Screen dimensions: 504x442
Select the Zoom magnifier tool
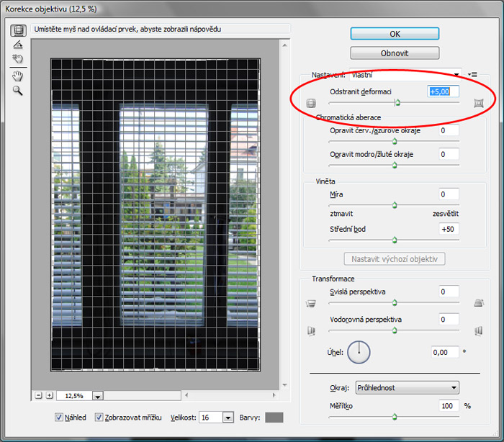pos(17,91)
